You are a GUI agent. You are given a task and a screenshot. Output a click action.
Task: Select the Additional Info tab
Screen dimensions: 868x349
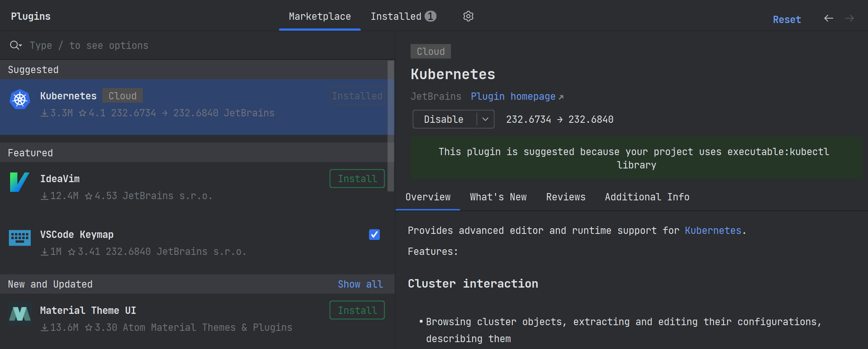[x=647, y=197]
